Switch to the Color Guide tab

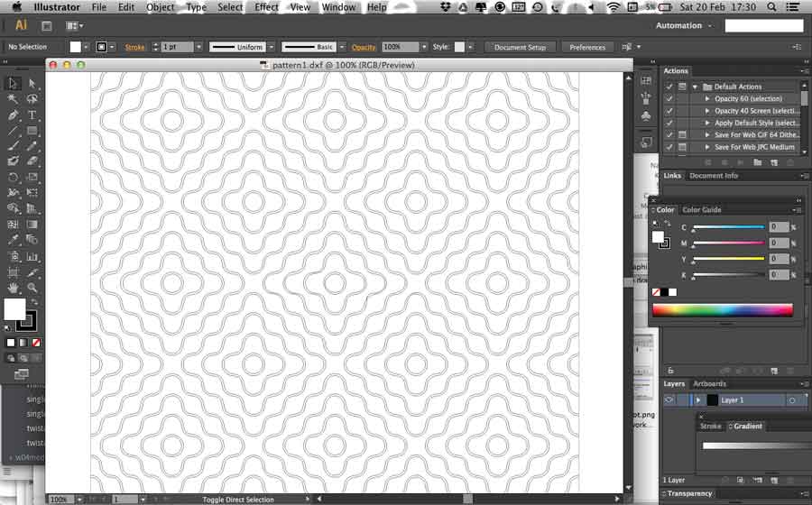tap(702, 209)
